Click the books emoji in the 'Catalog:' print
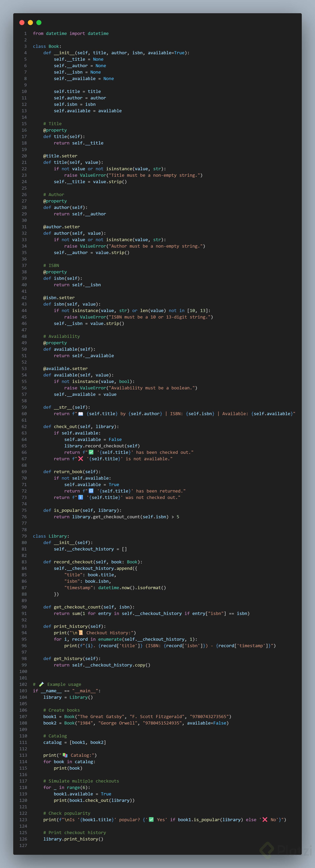 (x=65, y=755)
